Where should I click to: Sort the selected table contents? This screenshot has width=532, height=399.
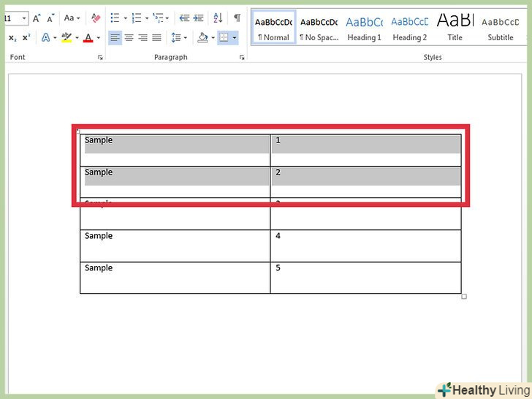218,18
